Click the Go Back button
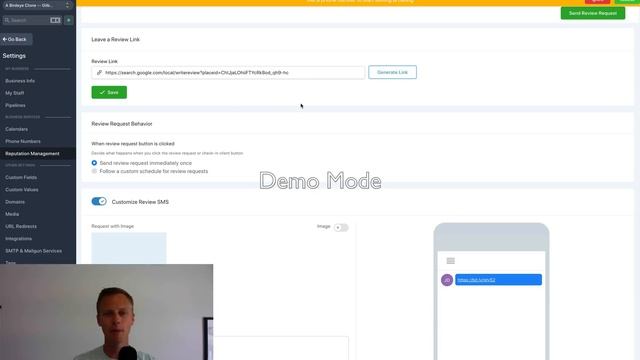 16,39
